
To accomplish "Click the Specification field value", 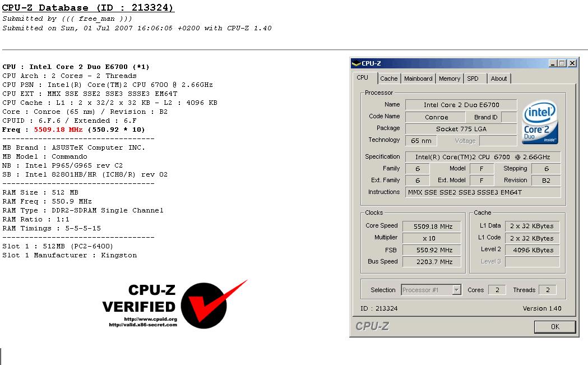I will [x=483, y=157].
